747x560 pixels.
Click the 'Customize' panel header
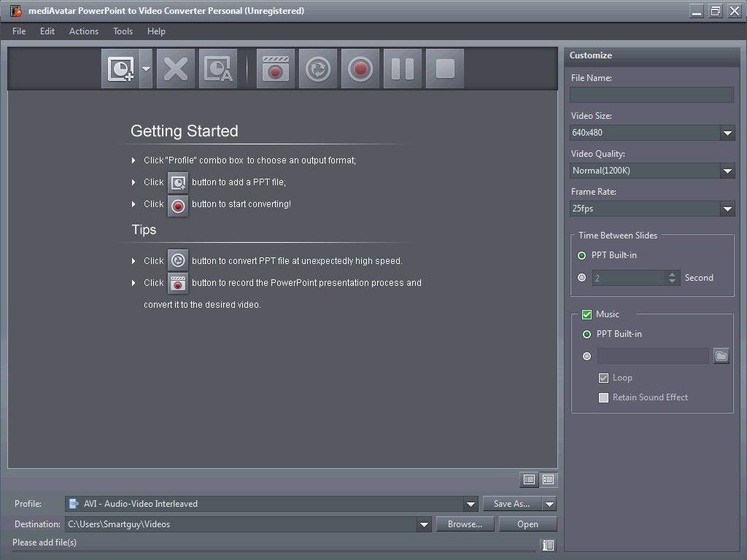tap(591, 55)
